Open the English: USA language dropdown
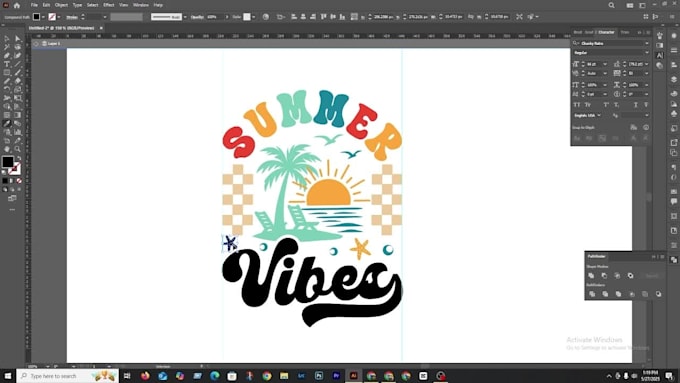This screenshot has height=383, width=680. (x=599, y=115)
